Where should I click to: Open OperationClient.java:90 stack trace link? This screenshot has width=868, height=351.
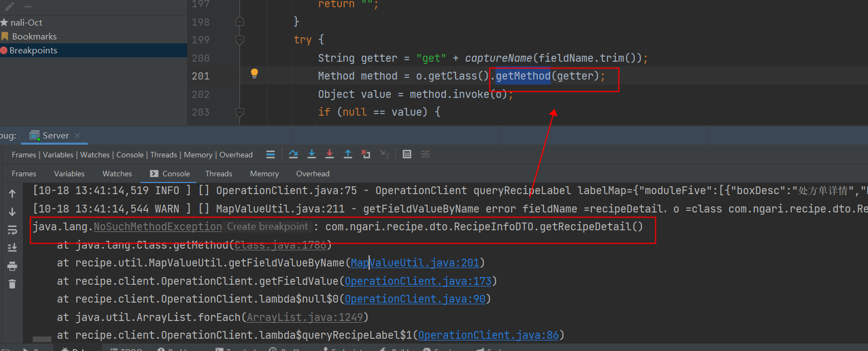click(x=415, y=299)
